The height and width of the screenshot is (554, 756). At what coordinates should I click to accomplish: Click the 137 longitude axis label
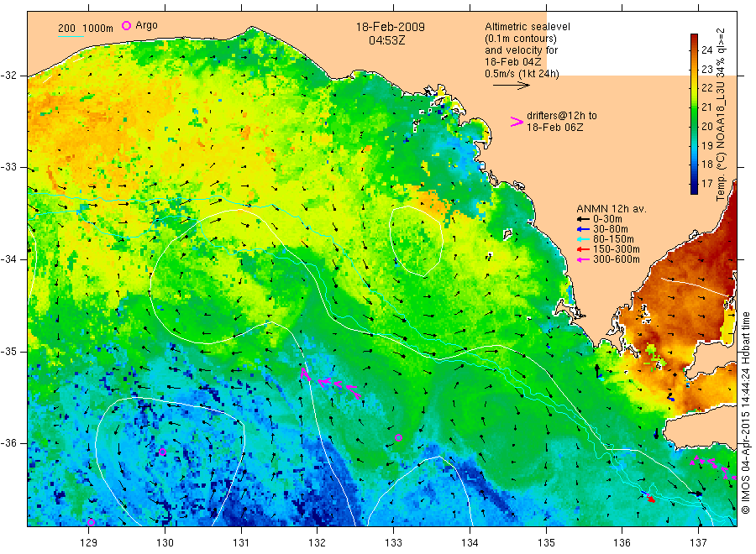(698, 543)
